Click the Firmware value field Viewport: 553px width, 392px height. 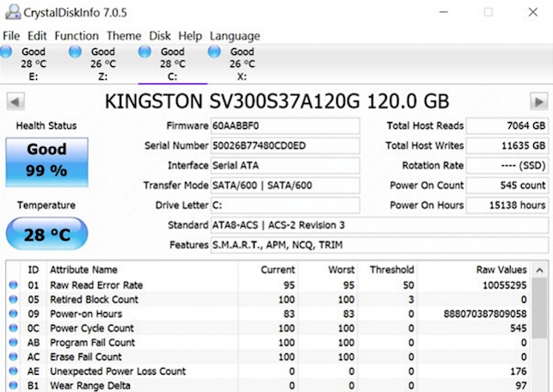click(x=285, y=126)
